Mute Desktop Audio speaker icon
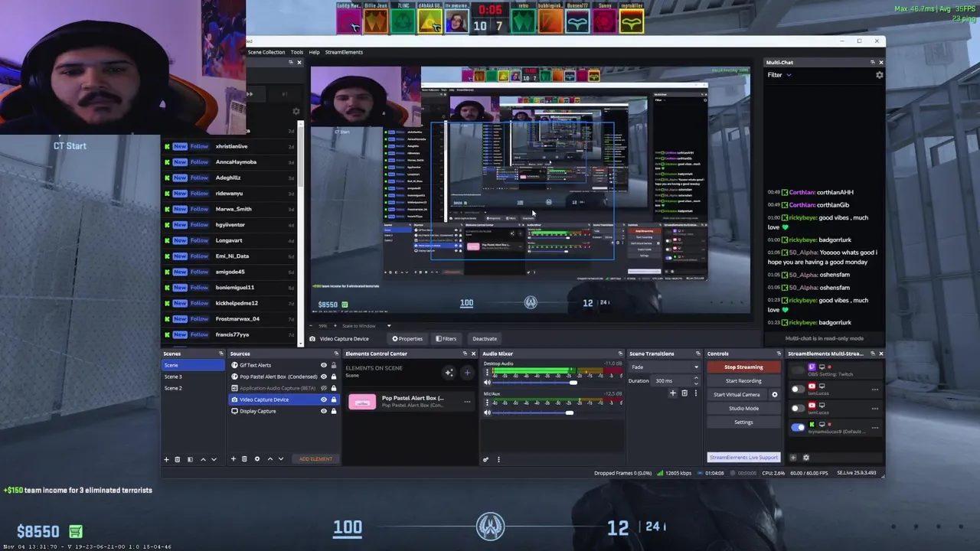980x551 pixels. pos(487,382)
